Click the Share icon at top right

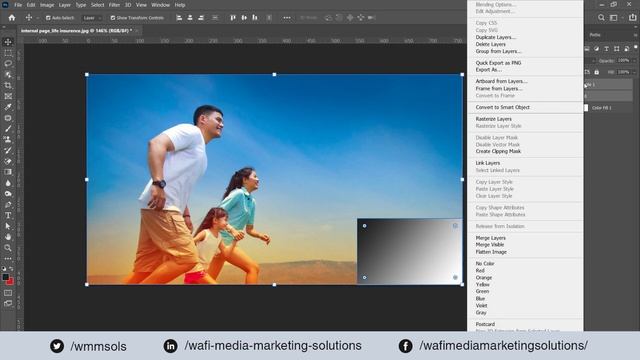[x=633, y=18]
